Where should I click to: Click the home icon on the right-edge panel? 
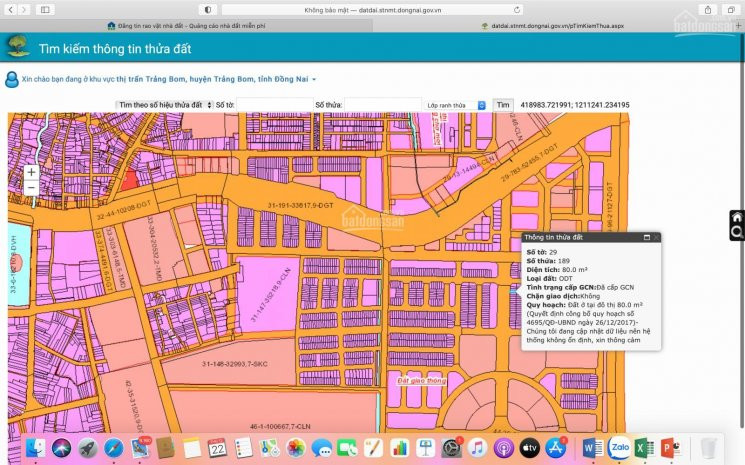pyautogui.click(x=737, y=217)
